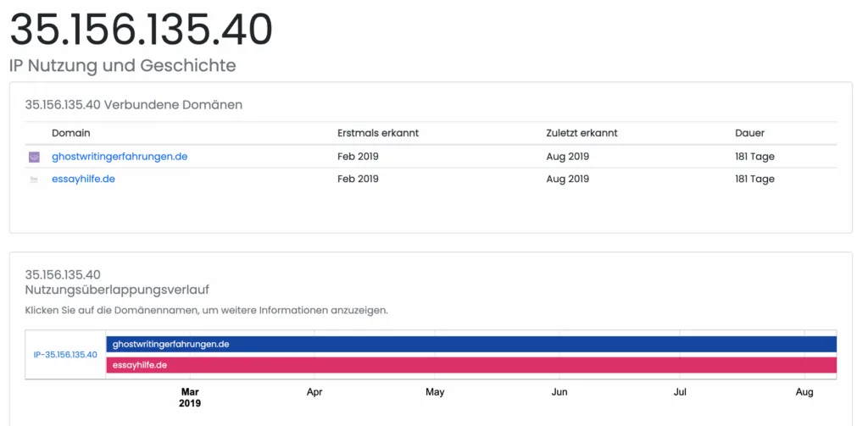Click the May timeline axis label
The width and height of the screenshot is (868, 426).
tap(435, 392)
